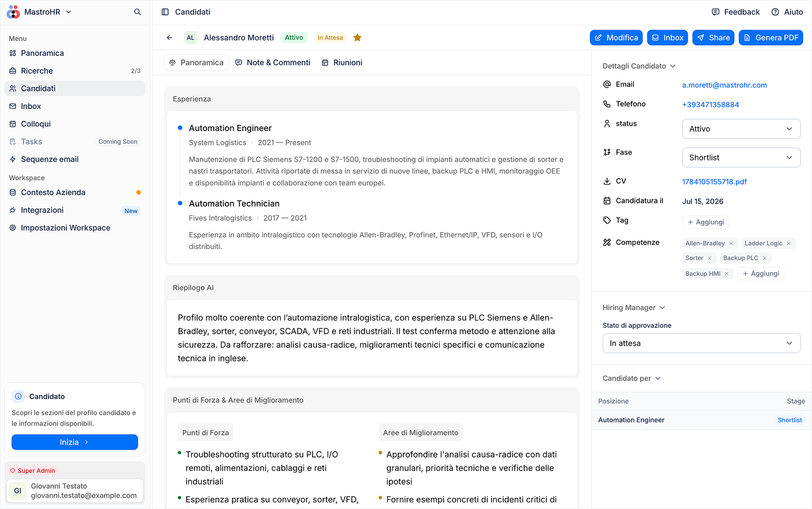The height and width of the screenshot is (509, 812).
Task: Add a tag with the Aggiungi button
Action: coord(706,222)
